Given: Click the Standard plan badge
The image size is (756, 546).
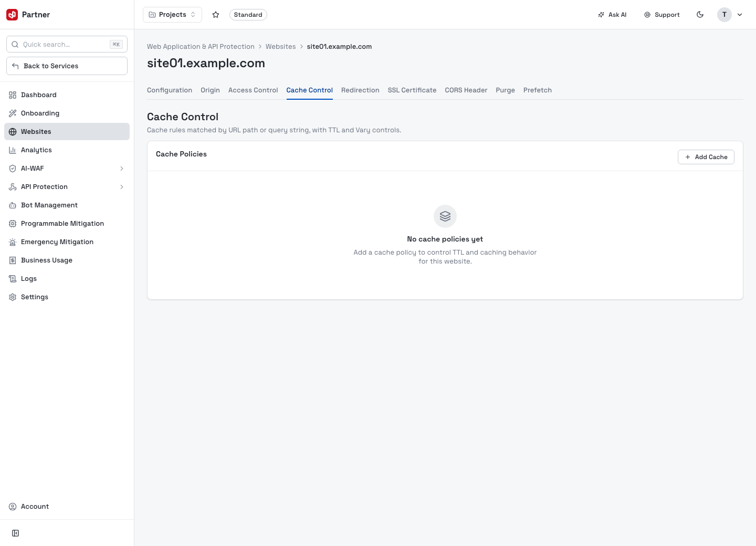Looking at the screenshot, I should pos(248,15).
